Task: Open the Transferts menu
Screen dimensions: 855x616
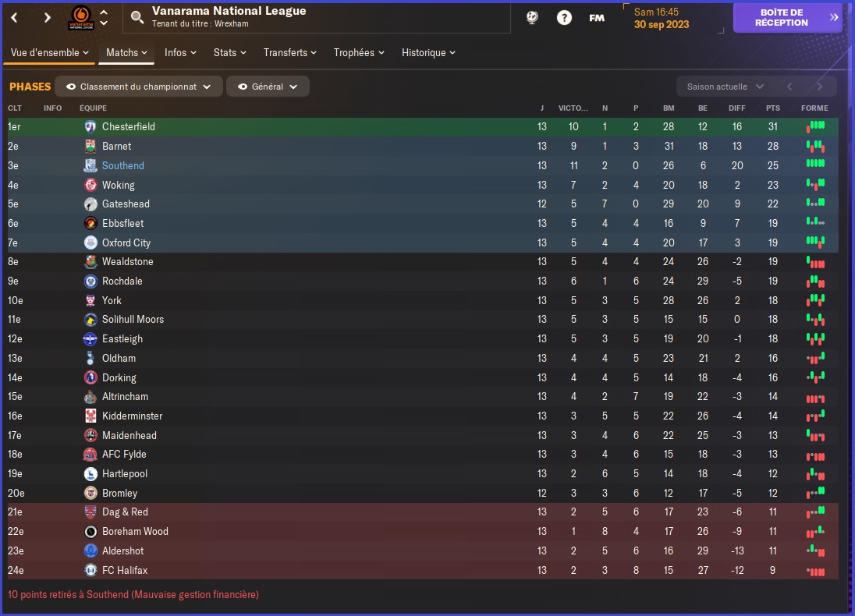Action: (x=289, y=53)
